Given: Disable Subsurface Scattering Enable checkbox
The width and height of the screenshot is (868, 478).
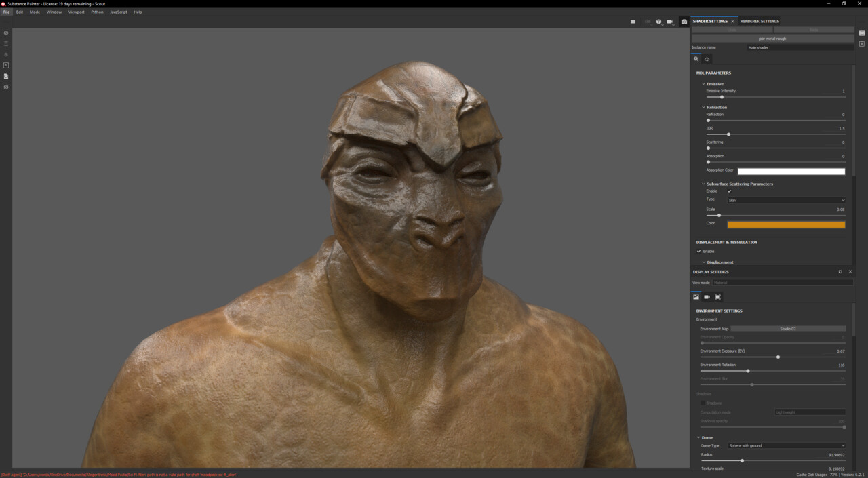Looking at the screenshot, I should click(730, 191).
